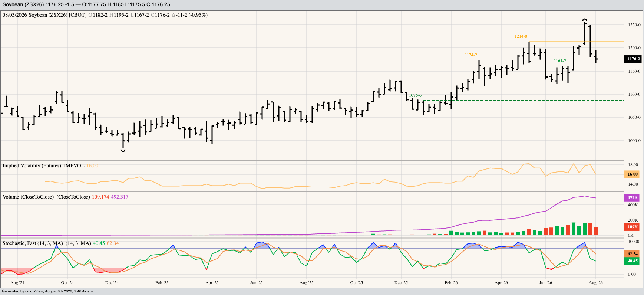Image resolution: width=644 pixels, height=295 pixels.
Task: Click the Apr '25 date axis label
Action: [x=212, y=283]
